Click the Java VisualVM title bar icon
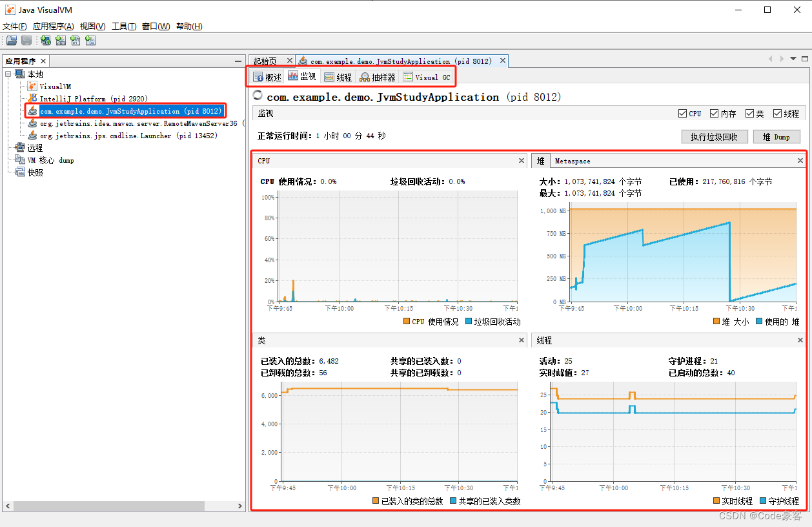 pos(10,10)
